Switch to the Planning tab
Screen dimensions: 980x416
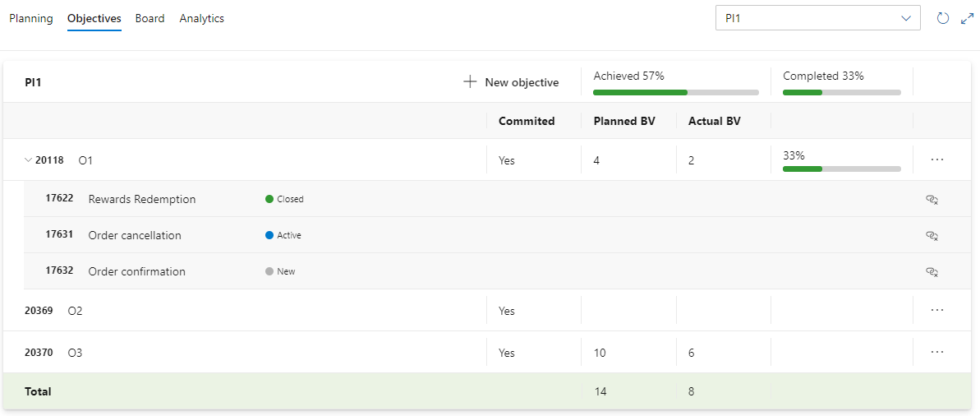31,18
